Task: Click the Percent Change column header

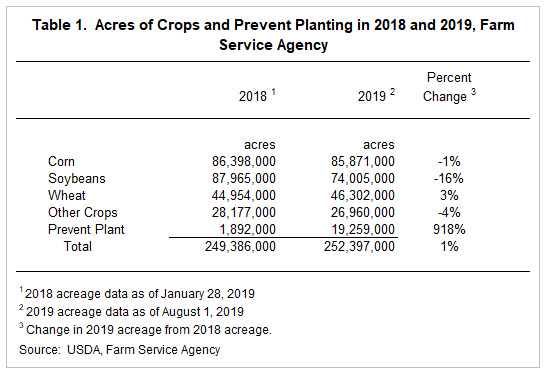Action: 449,87
